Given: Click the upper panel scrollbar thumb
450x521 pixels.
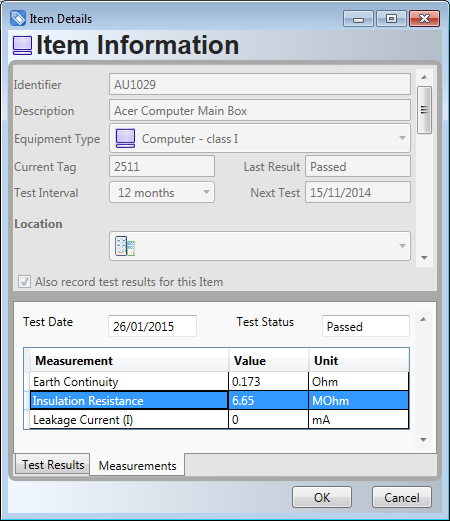Looking at the screenshot, I should click(x=424, y=110).
